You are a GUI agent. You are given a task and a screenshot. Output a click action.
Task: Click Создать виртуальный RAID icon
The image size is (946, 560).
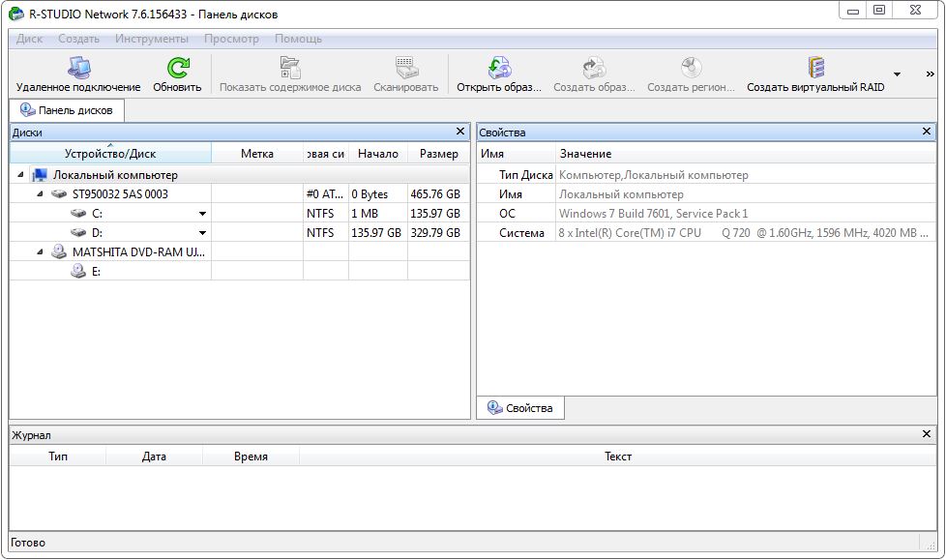click(x=815, y=68)
